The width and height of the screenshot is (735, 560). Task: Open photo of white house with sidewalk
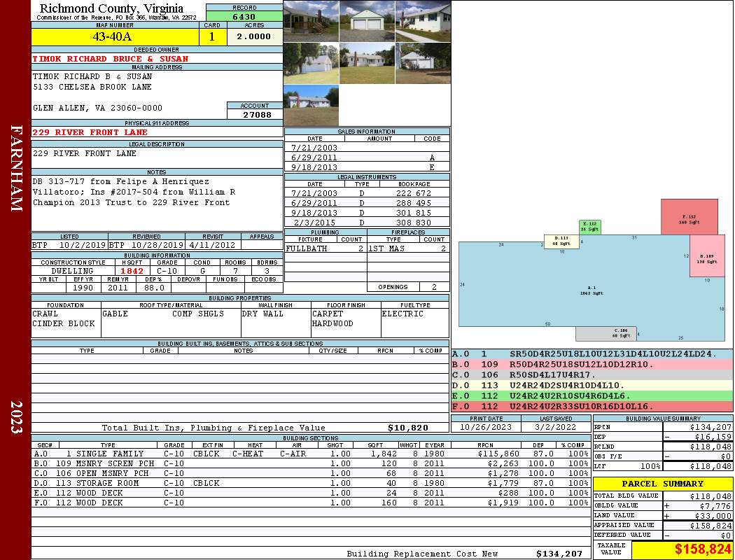[423, 21]
